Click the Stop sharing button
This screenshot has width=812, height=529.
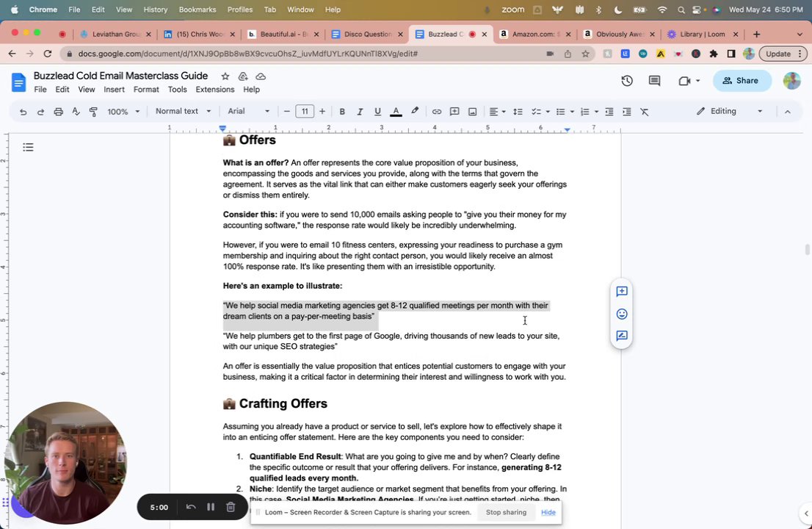coord(506,512)
